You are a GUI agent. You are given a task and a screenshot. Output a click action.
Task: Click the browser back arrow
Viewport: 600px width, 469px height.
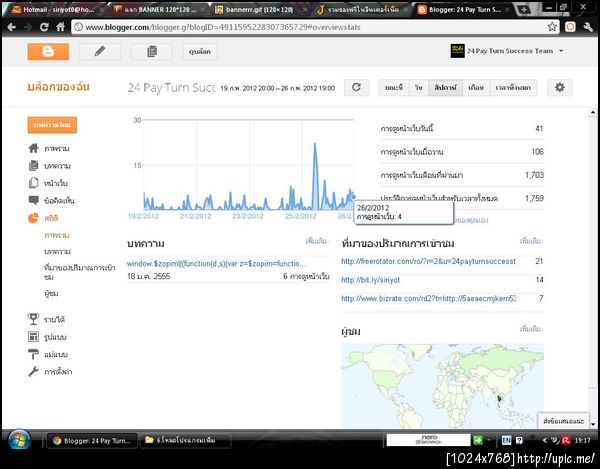tap(12, 27)
